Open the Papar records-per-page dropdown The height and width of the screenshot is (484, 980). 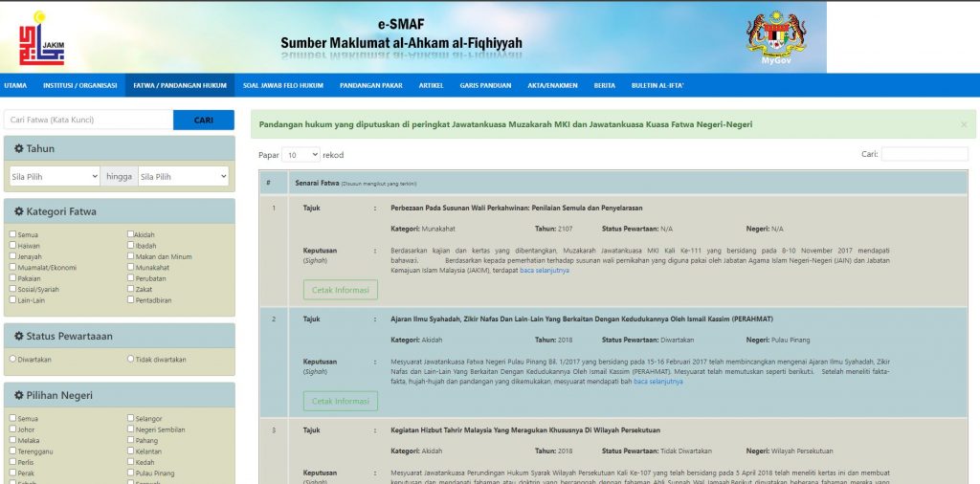[x=301, y=155]
